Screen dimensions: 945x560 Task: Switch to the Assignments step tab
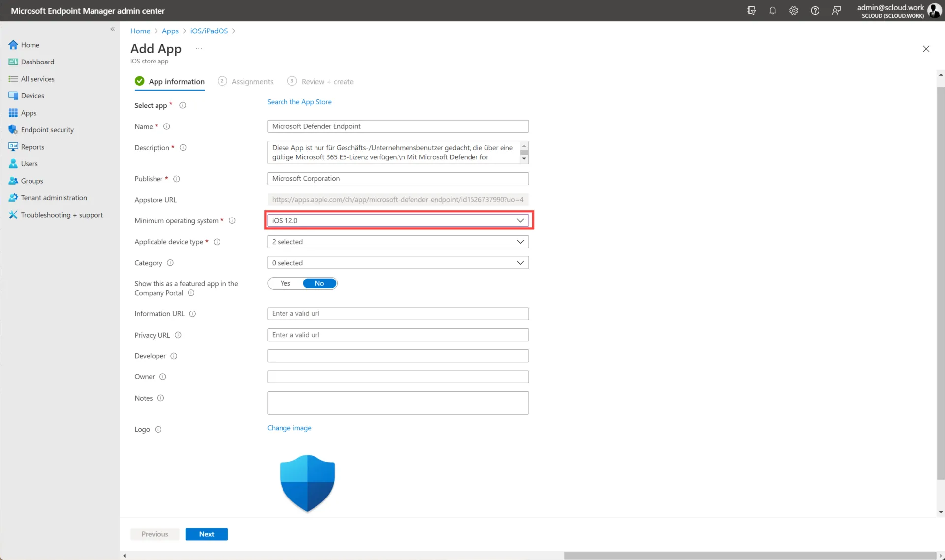click(246, 81)
